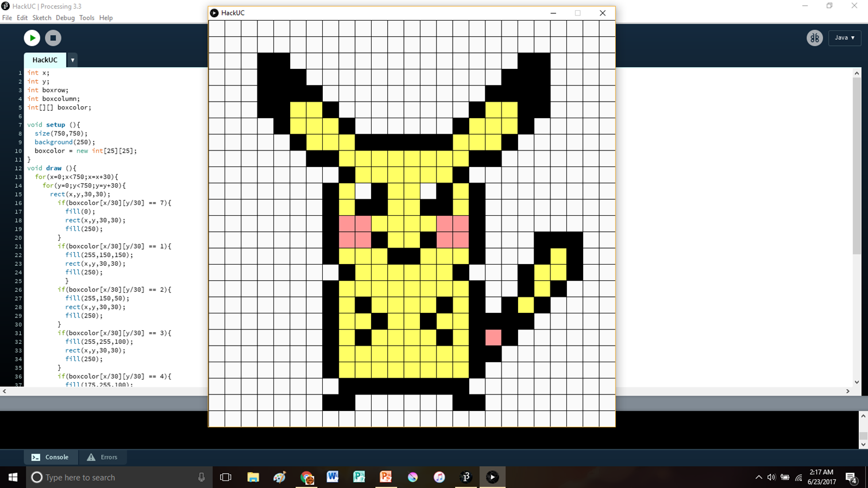This screenshot has width=868, height=488.
Task: Open the volume control in the tray
Action: pos(771,477)
